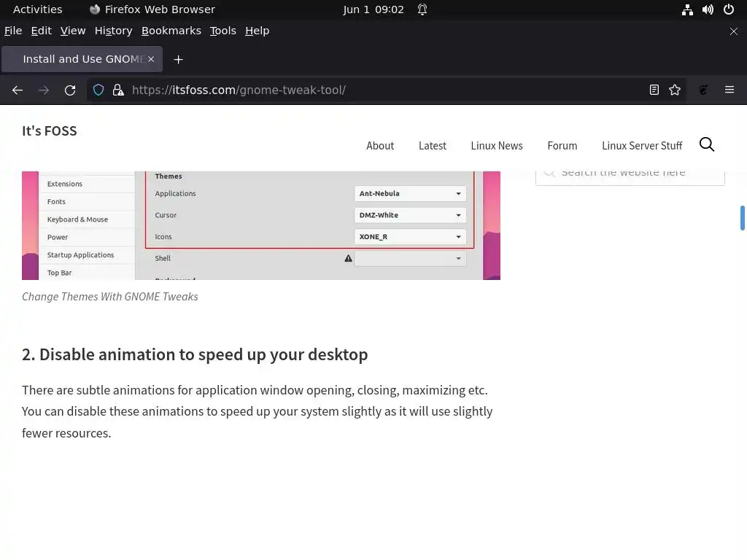View site security padlock info
This screenshot has width=747, height=560.
coord(118,90)
